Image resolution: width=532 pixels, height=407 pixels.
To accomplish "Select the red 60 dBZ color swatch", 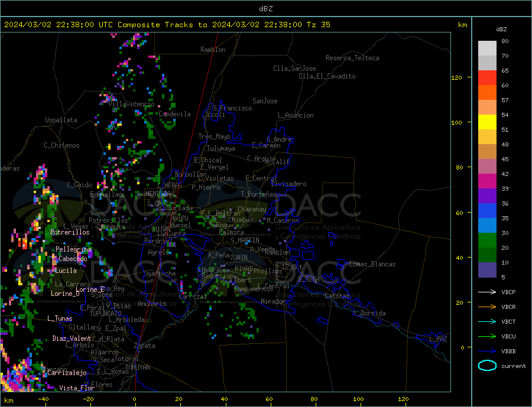I will 487,77.
